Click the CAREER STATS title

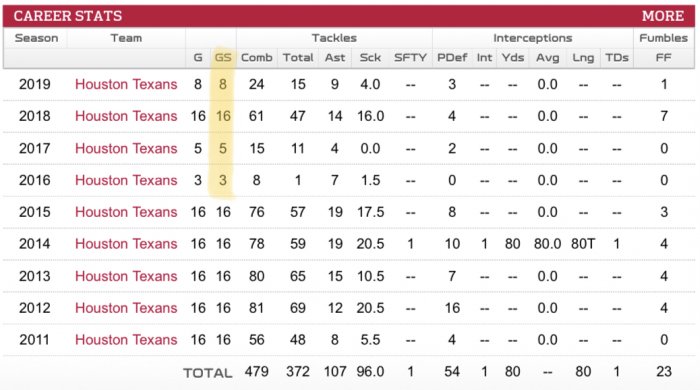click(67, 16)
